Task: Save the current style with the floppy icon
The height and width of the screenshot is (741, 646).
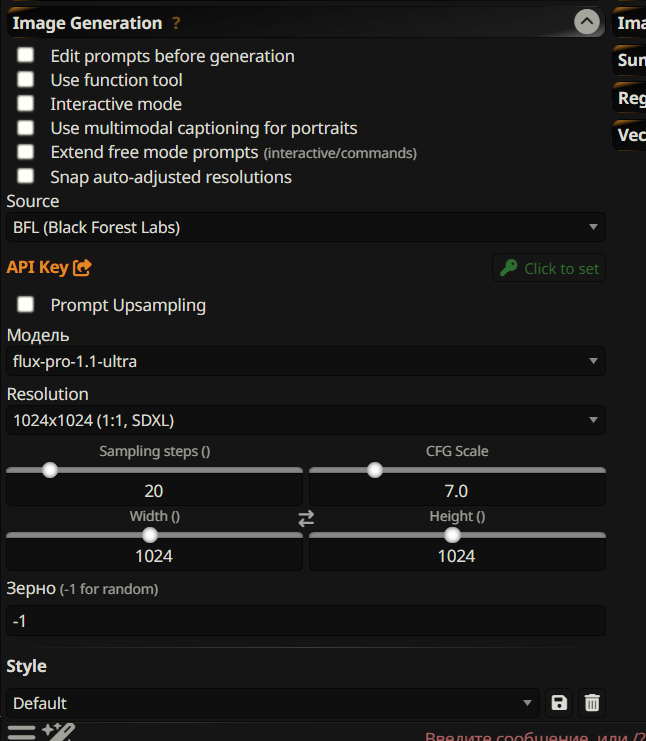Action: [559, 703]
